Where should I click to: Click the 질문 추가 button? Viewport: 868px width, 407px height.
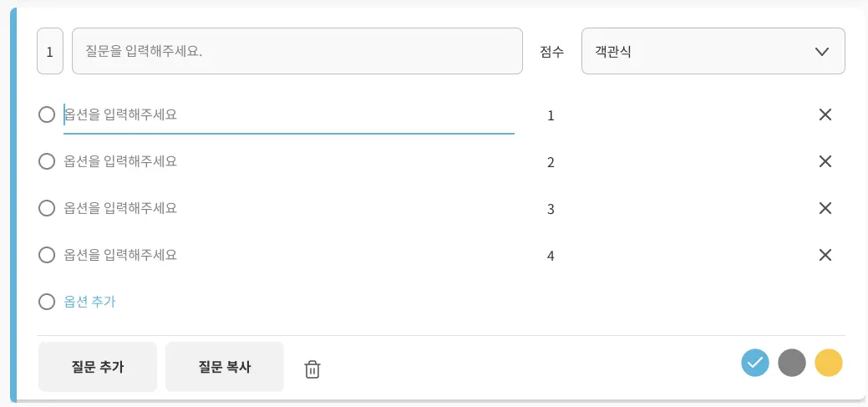click(98, 367)
